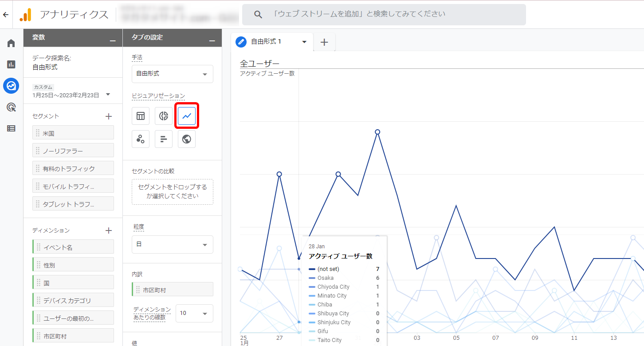Screen dimensions: 644x346
Task: Select the モバイル トラフィック segment
Action: (73, 186)
